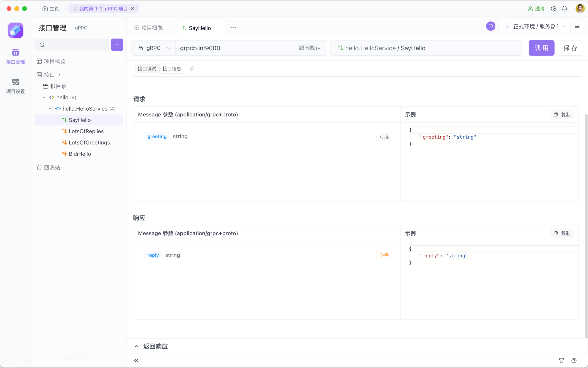Image resolution: width=588 pixels, height=368 pixels.
Task: Click the help question mark icon
Action: (574, 360)
